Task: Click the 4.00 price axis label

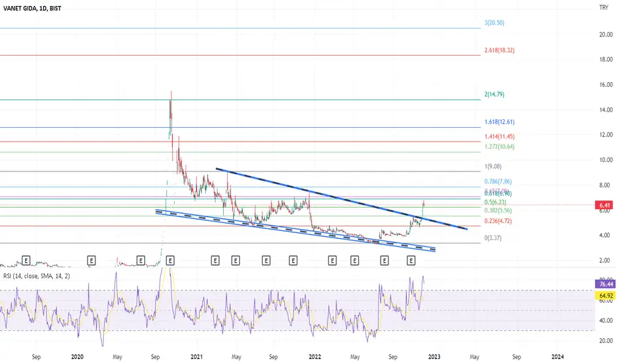Action: click(x=606, y=236)
